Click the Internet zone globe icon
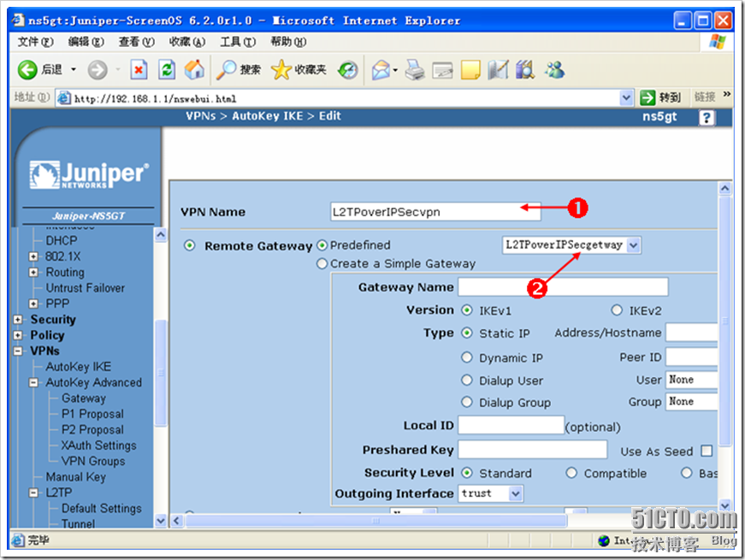745x560 pixels. click(604, 540)
